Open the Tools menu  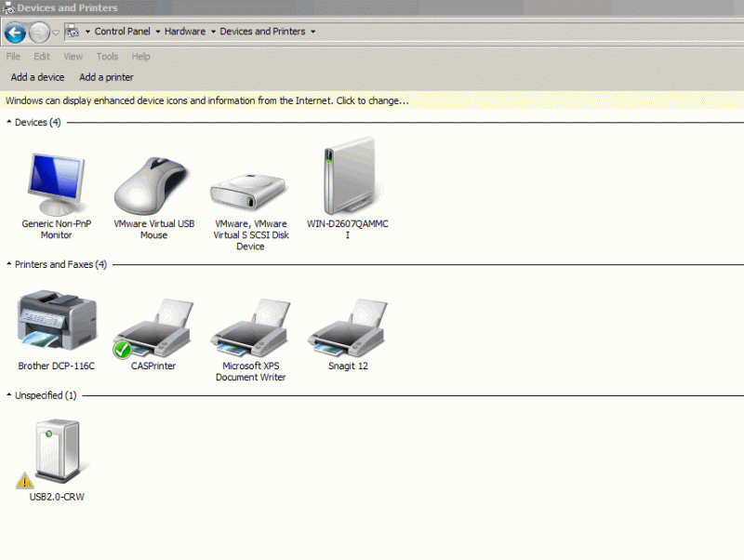[106, 56]
